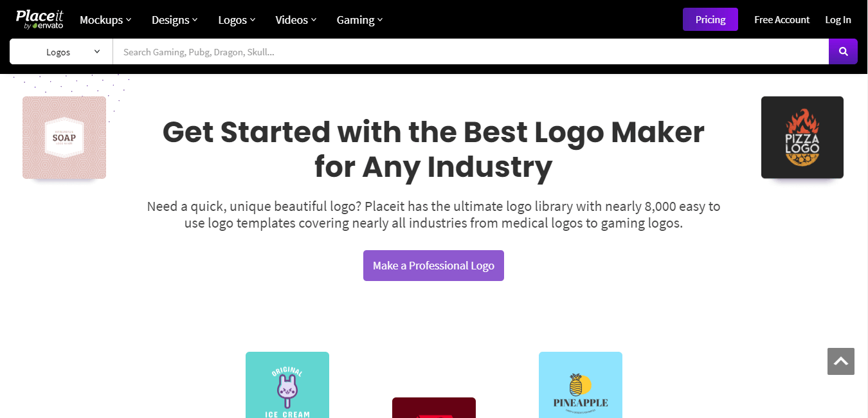Click the Pricing button
868x418 pixels.
tap(710, 19)
